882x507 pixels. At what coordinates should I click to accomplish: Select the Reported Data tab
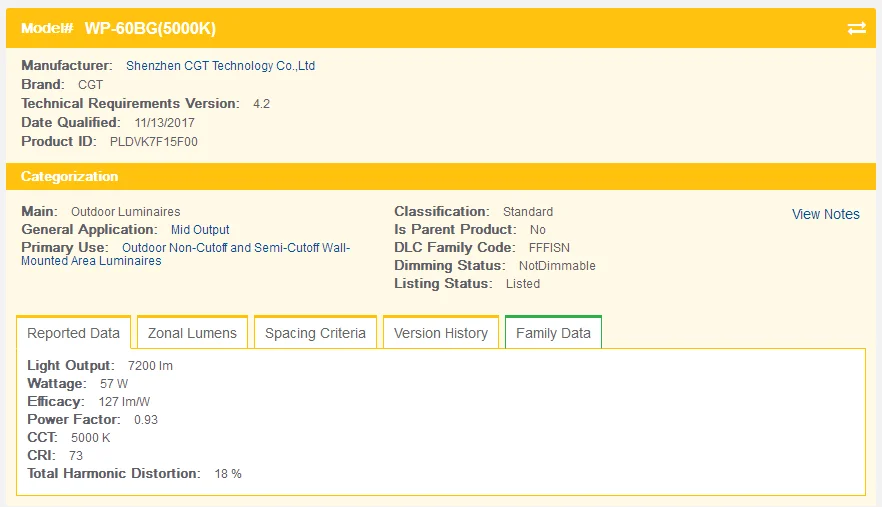coord(73,333)
